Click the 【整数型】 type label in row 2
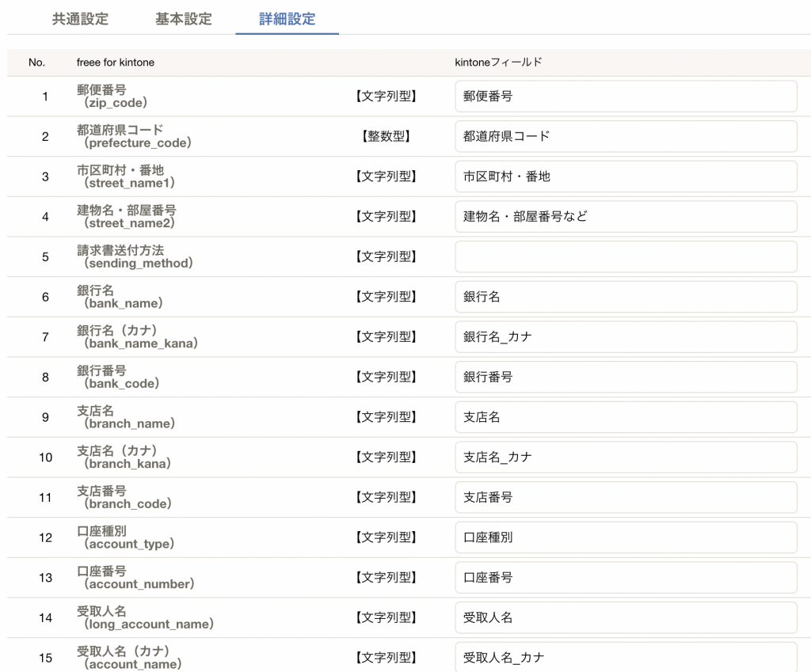Image resolution: width=811 pixels, height=672 pixels. 386,136
